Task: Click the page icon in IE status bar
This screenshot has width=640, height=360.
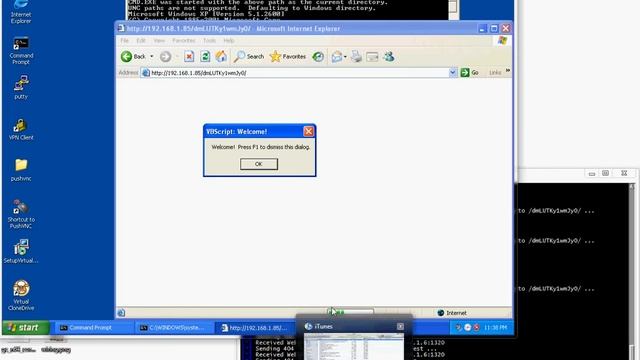Action: 121,313
